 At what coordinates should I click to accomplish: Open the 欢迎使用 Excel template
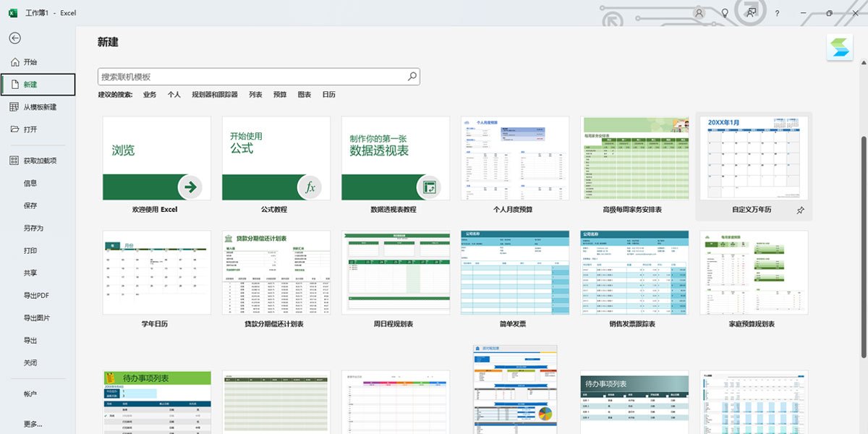pyautogui.click(x=156, y=158)
